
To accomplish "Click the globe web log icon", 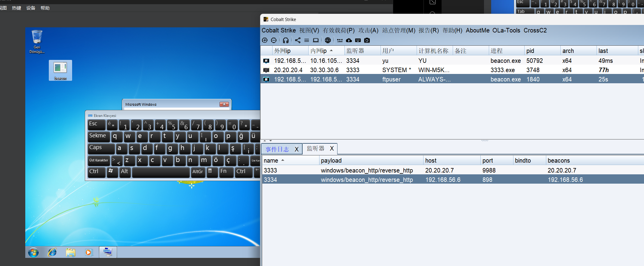I will point(328,40).
